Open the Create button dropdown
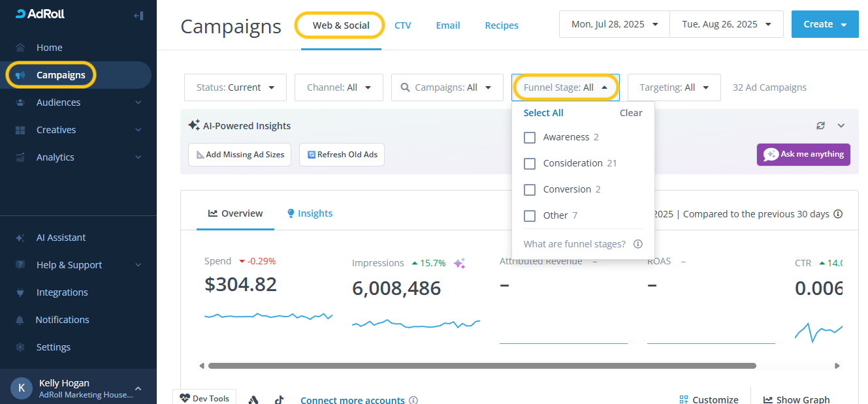The width and height of the screenshot is (868, 404). pos(824,24)
